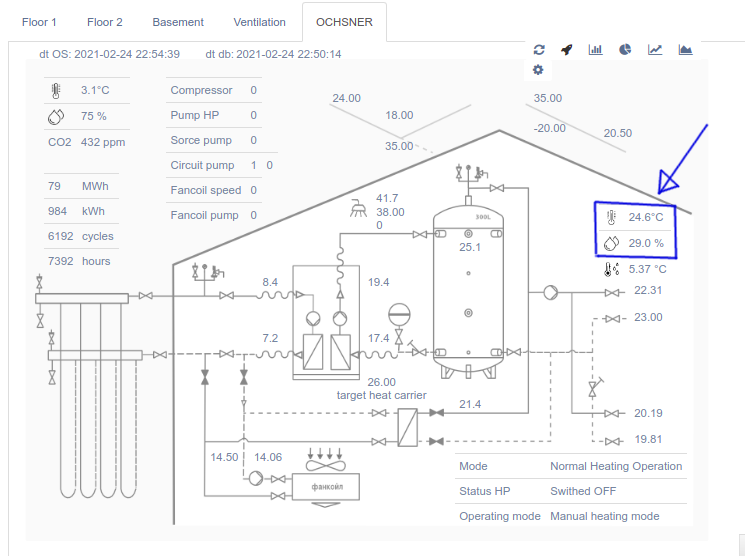The image size is (745, 556).
Task: Switch to the Ventilation tab
Action: [x=259, y=22]
